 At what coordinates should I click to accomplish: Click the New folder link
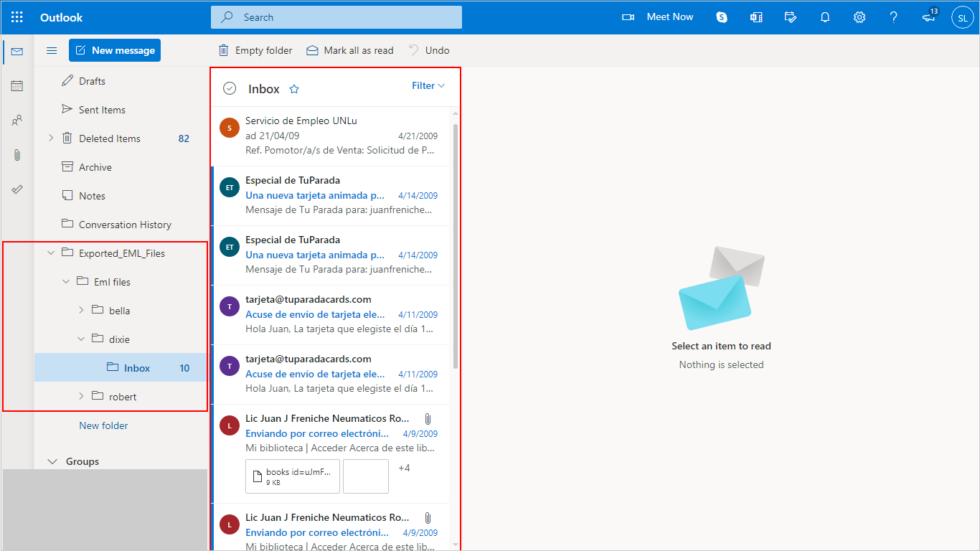(103, 425)
